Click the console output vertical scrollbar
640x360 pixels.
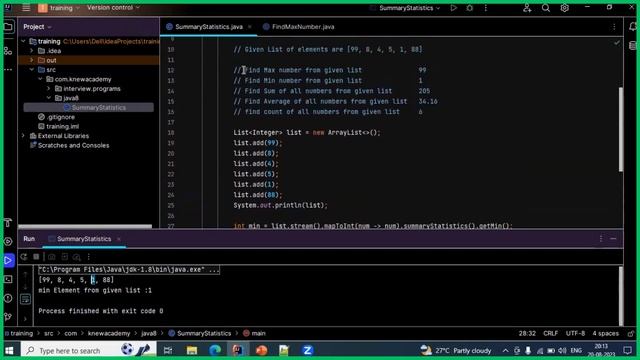coord(620,296)
